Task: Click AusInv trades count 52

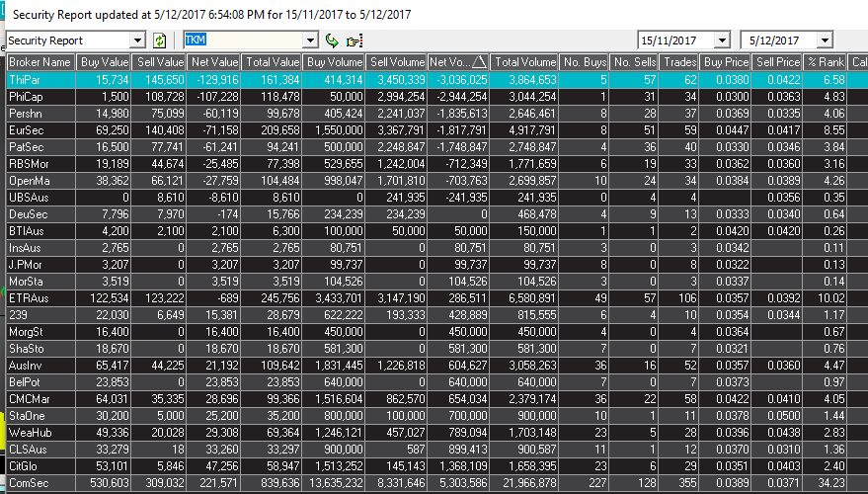Action: pos(690,366)
